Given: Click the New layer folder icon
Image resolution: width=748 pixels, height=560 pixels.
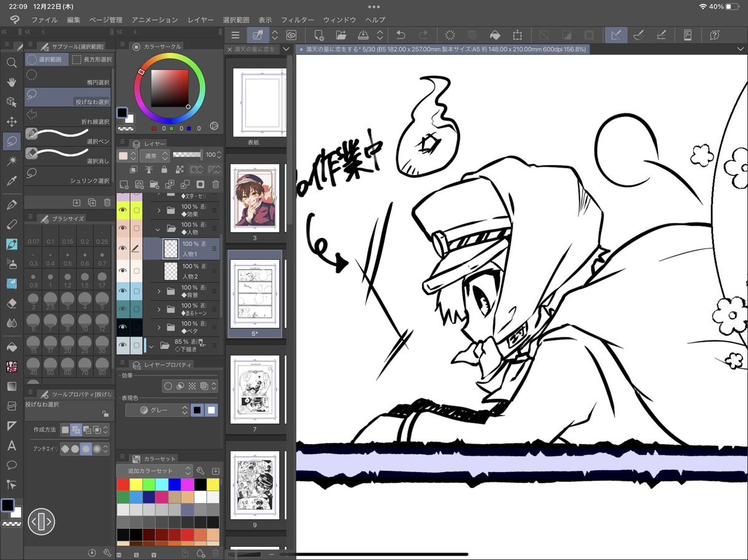Looking at the screenshot, I should (x=154, y=184).
